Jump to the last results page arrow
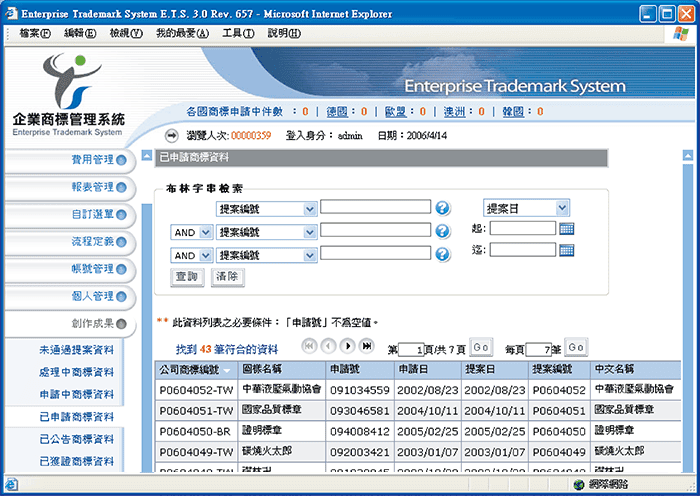Viewport: 700px width, 496px height. point(367,346)
